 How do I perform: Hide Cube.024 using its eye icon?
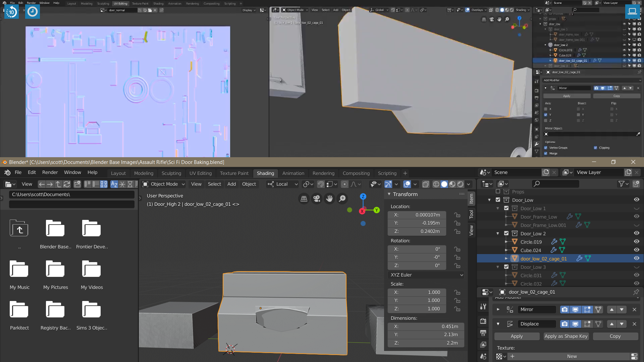[x=636, y=250]
